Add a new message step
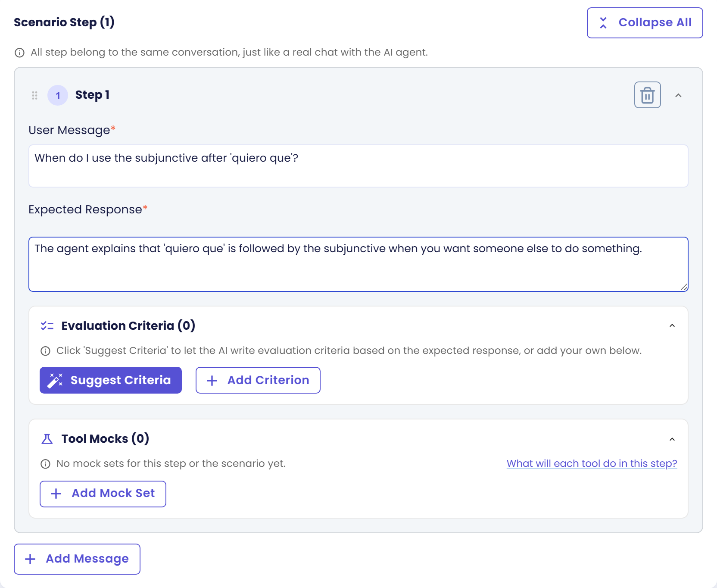This screenshot has height=588, width=717. (77, 559)
